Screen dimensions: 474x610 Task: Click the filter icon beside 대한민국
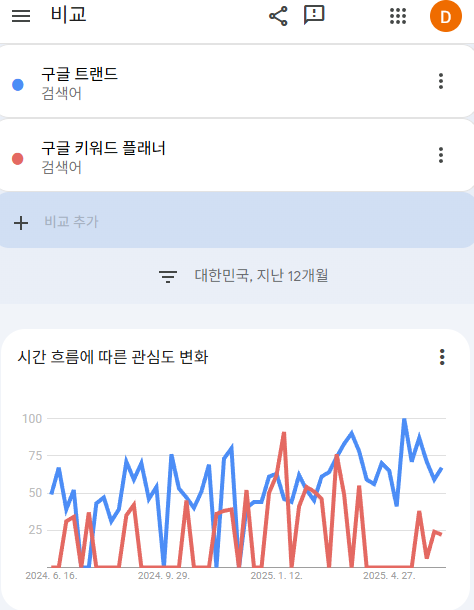(168, 276)
